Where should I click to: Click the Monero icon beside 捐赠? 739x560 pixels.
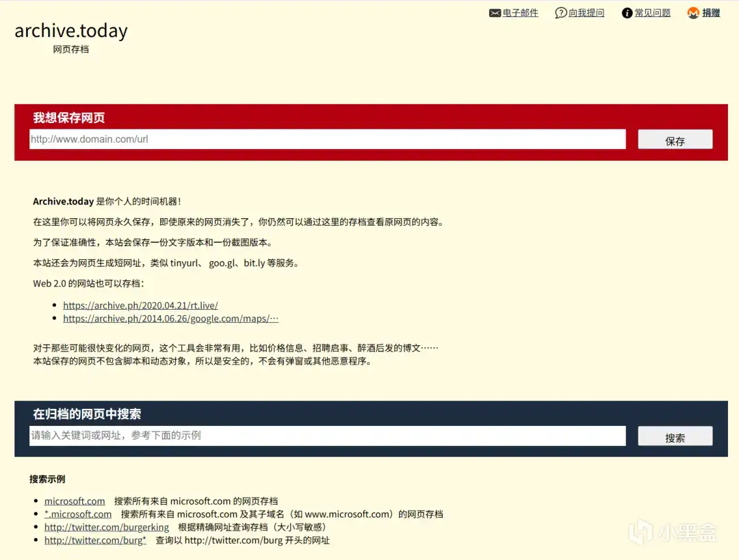pos(693,13)
